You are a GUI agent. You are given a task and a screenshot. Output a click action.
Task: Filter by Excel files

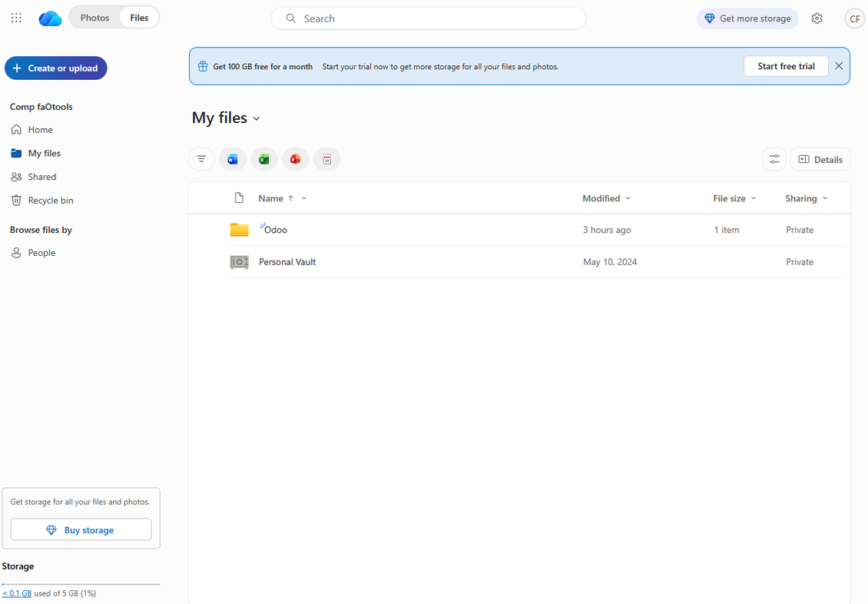point(264,159)
